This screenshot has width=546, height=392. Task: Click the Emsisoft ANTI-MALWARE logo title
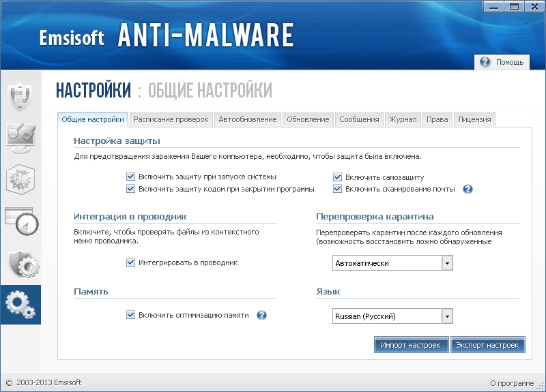coord(167,35)
